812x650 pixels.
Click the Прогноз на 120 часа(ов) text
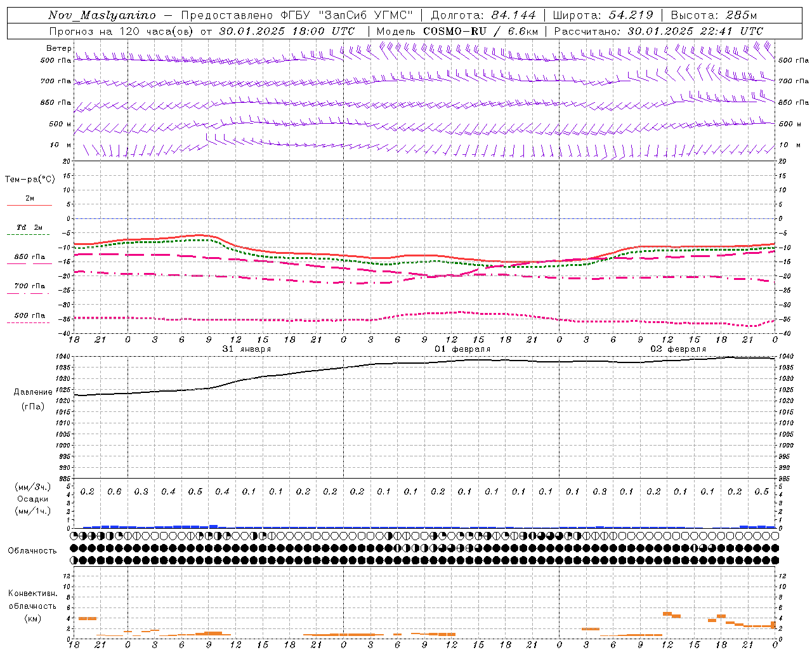point(122,31)
